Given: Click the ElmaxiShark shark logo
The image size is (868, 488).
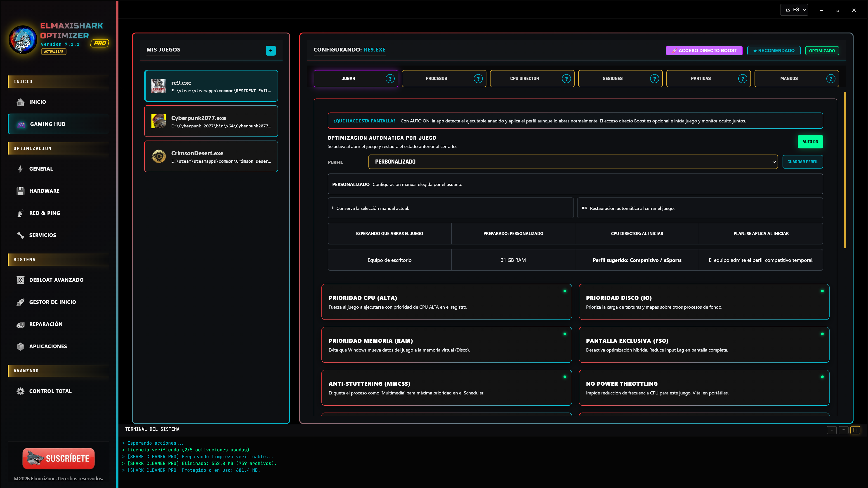Looking at the screenshot, I should click(23, 40).
